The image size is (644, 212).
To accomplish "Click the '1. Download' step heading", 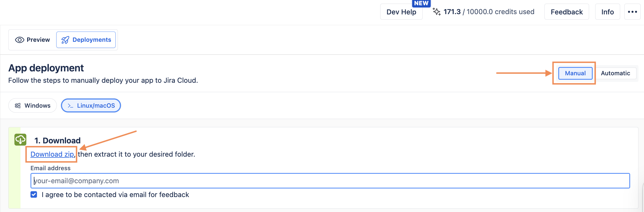I will pyautogui.click(x=57, y=141).
